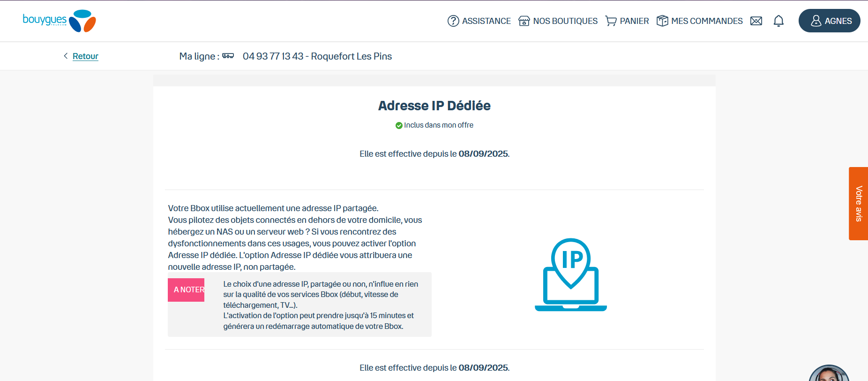Open Assistance via the question mark icon
The image size is (868, 381).
[x=453, y=21]
